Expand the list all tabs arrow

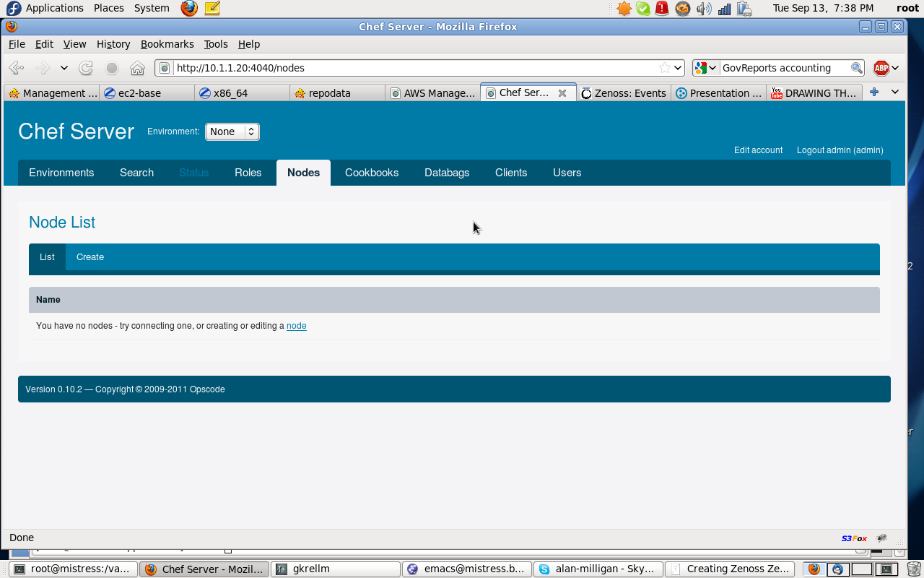point(895,92)
